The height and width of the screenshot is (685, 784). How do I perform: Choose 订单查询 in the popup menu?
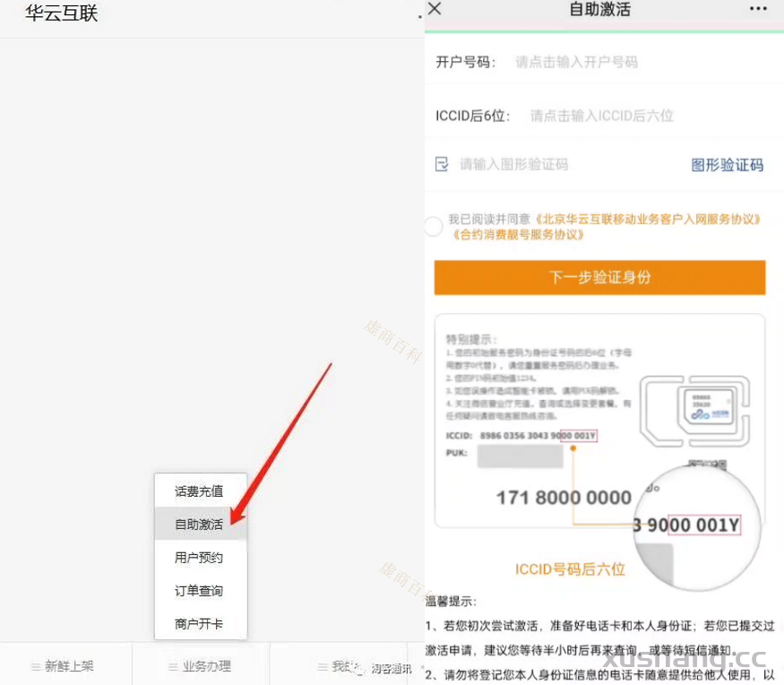coord(199,591)
